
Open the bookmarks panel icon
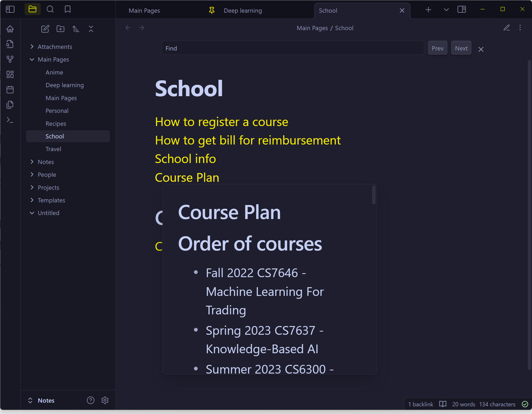(68, 9)
